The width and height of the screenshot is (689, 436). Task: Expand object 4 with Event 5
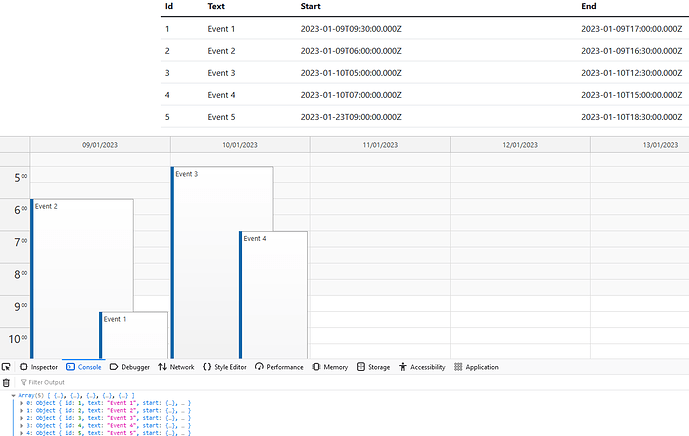[x=22, y=433]
